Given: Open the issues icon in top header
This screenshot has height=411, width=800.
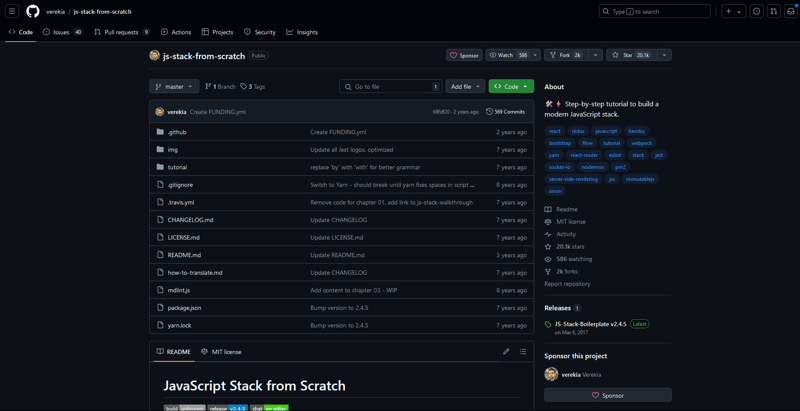Looking at the screenshot, I should (x=756, y=11).
